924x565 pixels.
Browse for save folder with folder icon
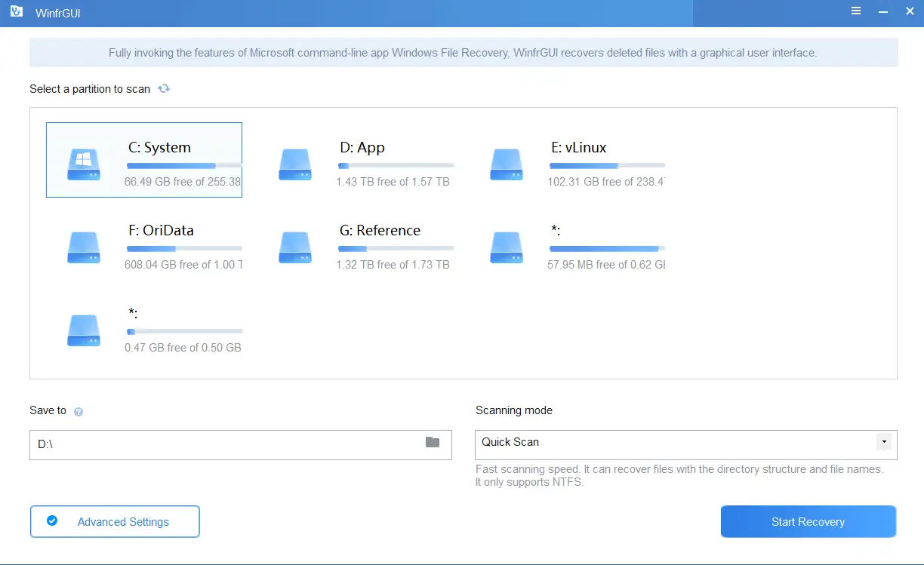coord(433,442)
